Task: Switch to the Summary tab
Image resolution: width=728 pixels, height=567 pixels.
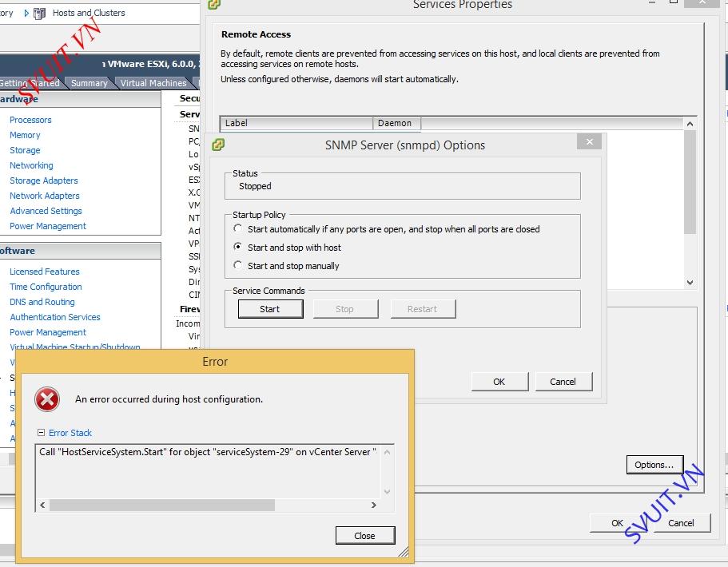Action: [90, 83]
